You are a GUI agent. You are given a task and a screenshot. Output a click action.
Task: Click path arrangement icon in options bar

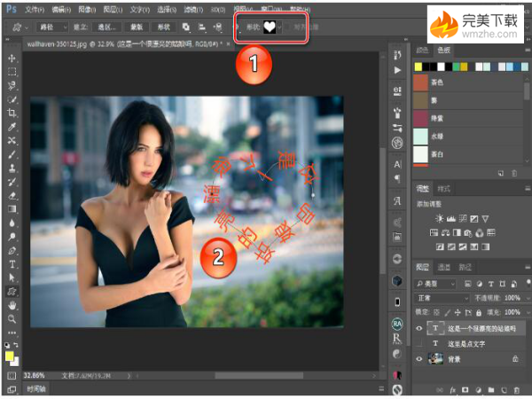[x=218, y=27]
